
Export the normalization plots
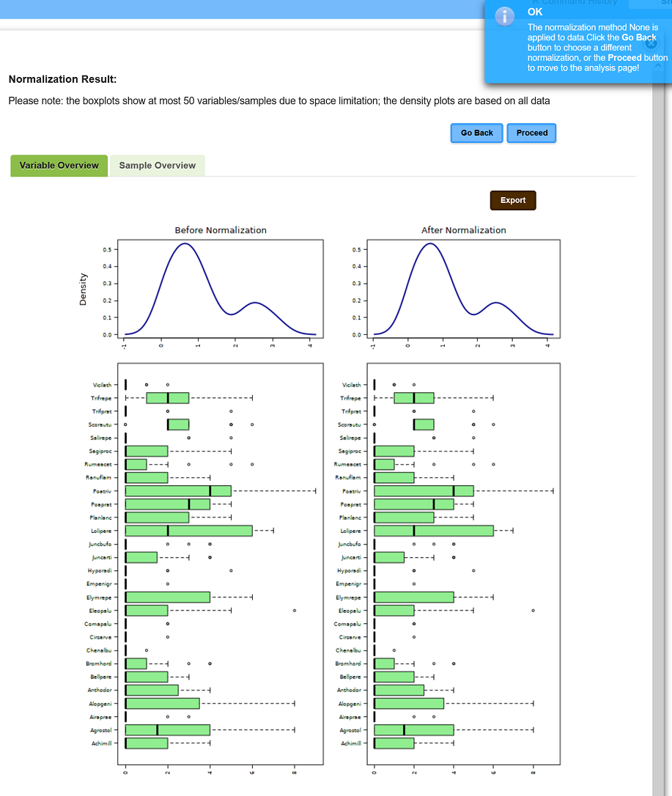click(513, 200)
